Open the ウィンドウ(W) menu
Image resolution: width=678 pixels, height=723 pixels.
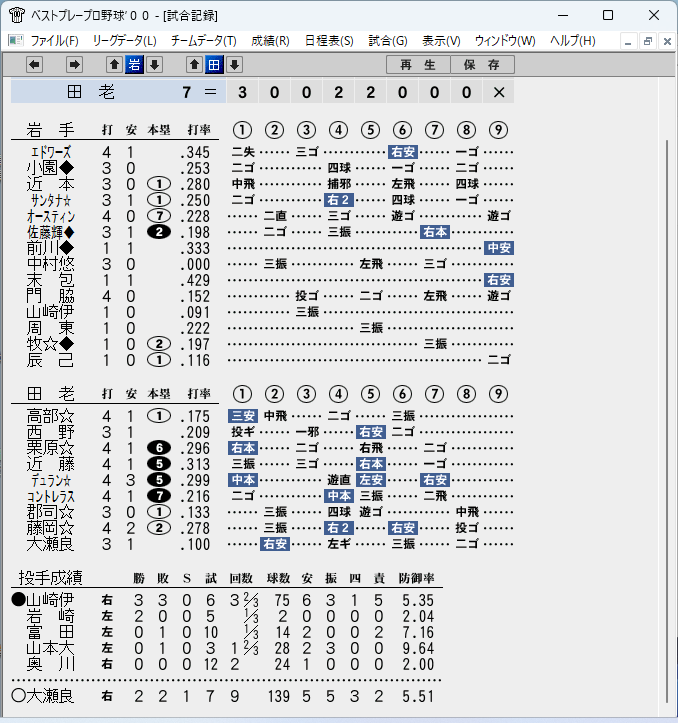coord(505,41)
